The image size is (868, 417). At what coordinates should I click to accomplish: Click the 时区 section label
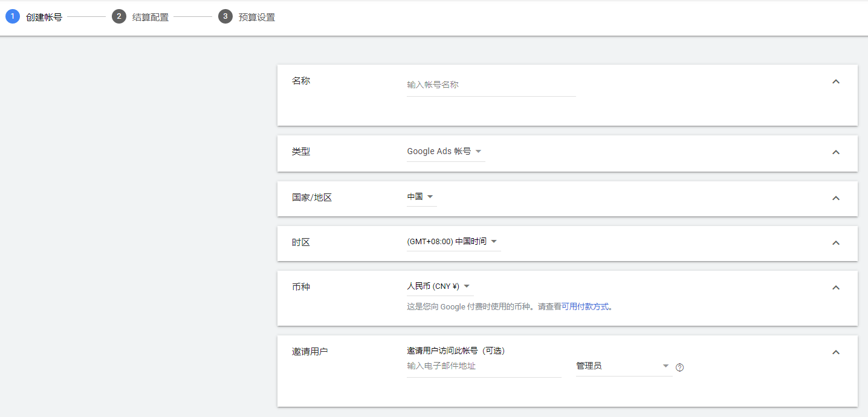[x=301, y=242]
